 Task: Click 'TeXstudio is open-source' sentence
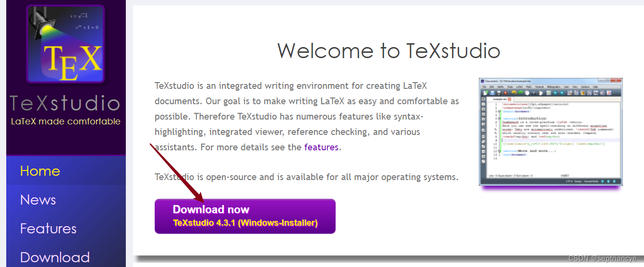(x=306, y=177)
